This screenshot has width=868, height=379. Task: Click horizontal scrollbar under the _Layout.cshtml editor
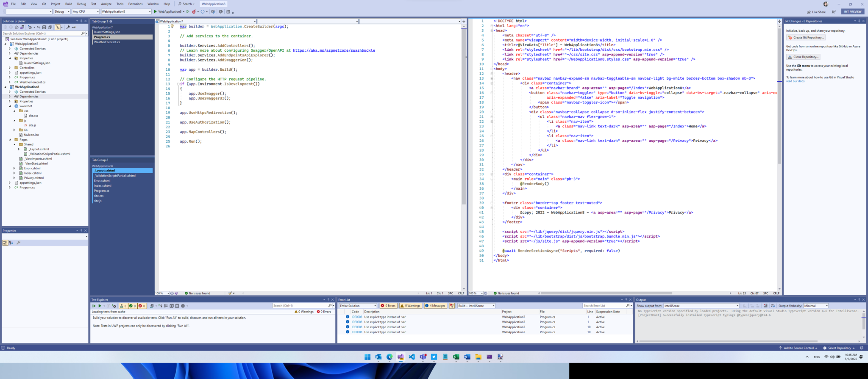pyautogui.click(x=606, y=293)
